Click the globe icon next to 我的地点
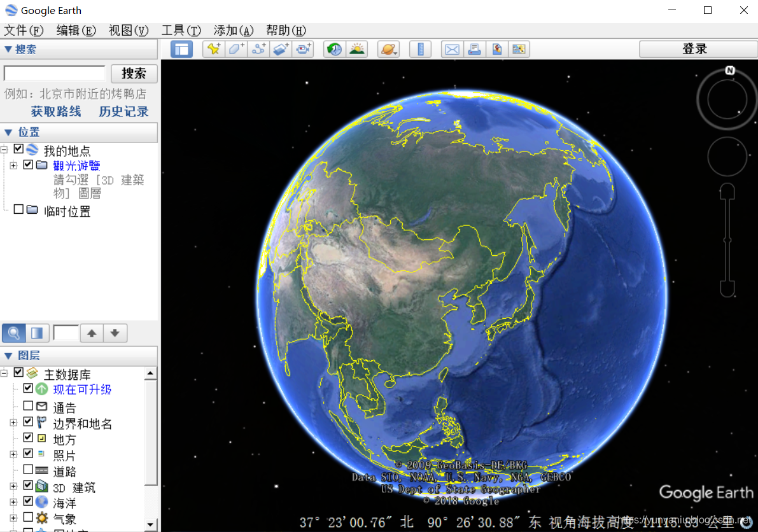 click(32, 150)
